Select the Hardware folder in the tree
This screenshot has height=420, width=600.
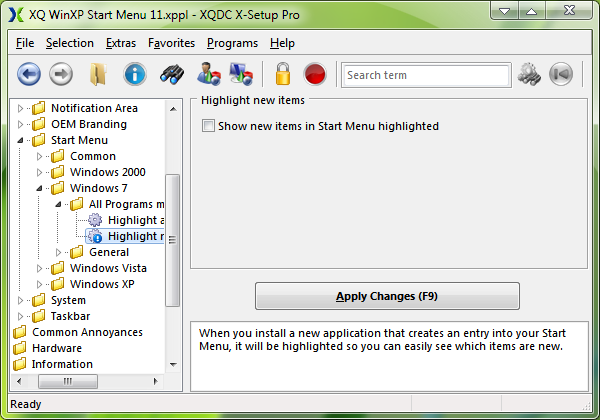(57, 348)
